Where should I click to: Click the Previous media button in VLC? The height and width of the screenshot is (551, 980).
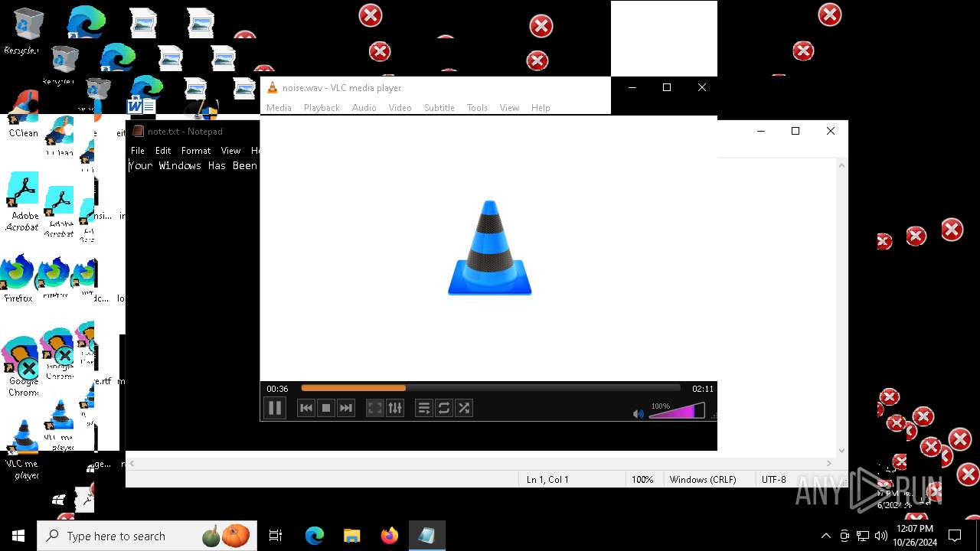point(306,408)
